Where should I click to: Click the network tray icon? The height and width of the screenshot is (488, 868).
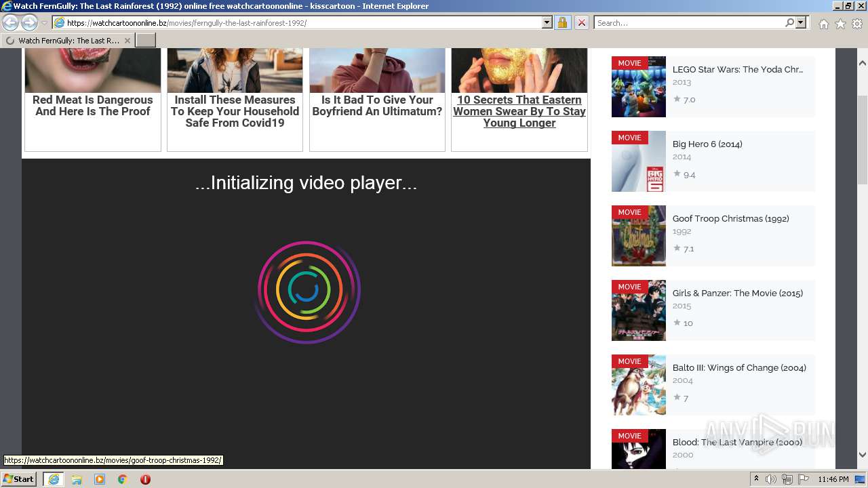[x=787, y=479]
